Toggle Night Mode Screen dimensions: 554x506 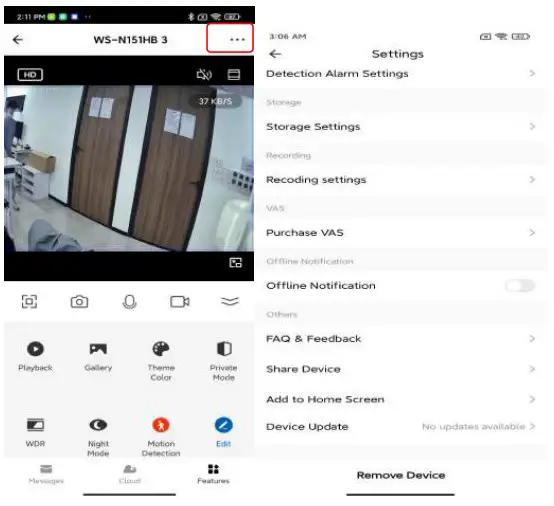click(98, 437)
